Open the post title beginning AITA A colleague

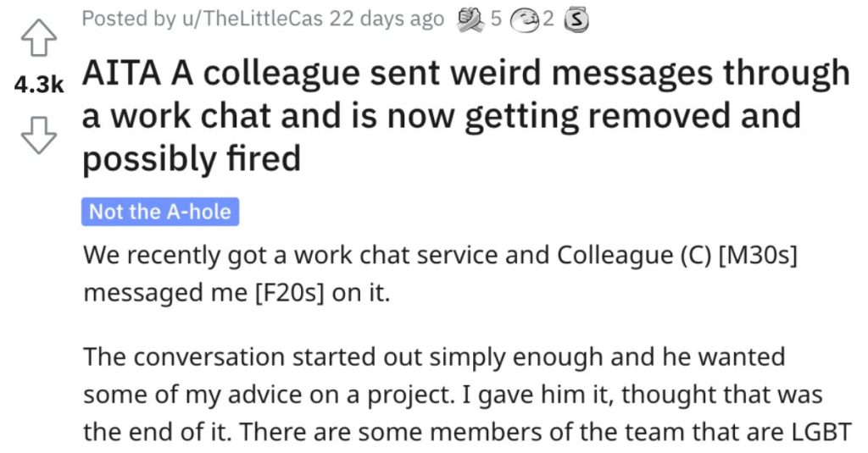pyautogui.click(x=466, y=116)
